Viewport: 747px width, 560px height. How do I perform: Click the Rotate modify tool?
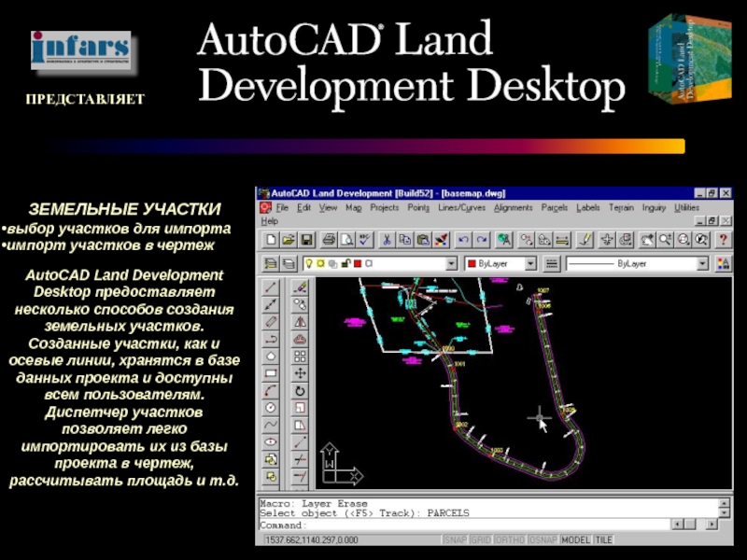pyautogui.click(x=300, y=390)
